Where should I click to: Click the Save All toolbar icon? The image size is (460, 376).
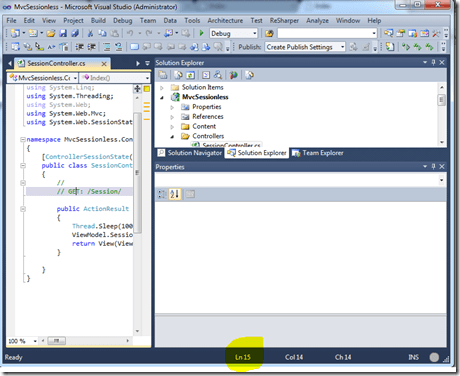[x=75, y=33]
